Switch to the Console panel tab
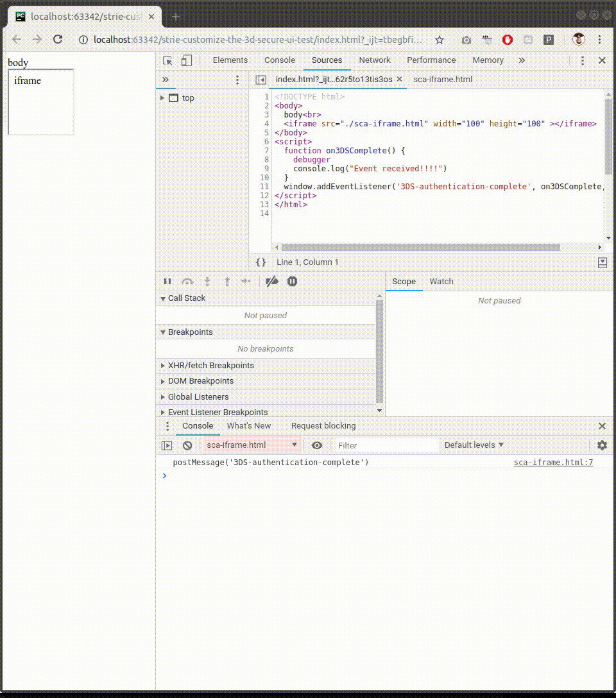 pyautogui.click(x=280, y=60)
